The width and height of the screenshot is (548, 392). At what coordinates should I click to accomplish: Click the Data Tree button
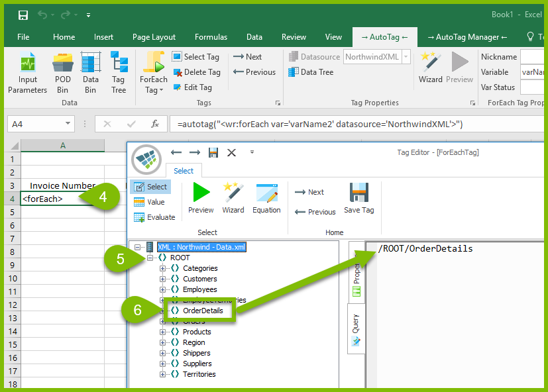[311, 72]
